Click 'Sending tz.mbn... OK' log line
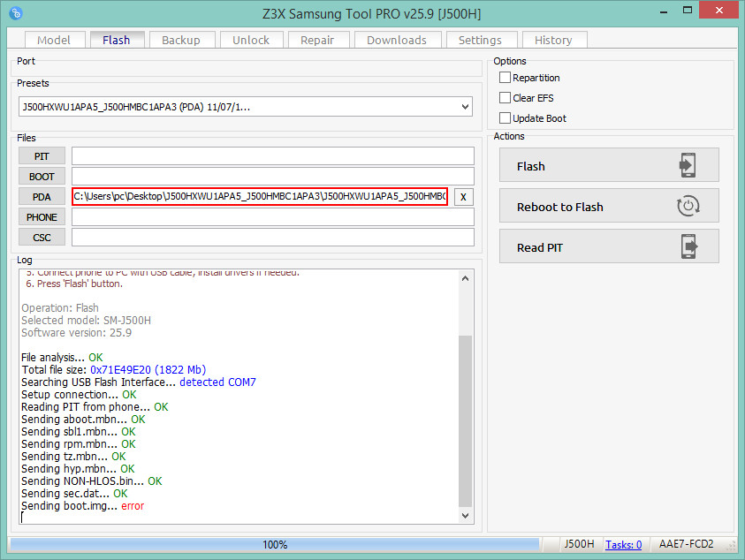Viewport: 745px width, 560px height. pos(73,456)
